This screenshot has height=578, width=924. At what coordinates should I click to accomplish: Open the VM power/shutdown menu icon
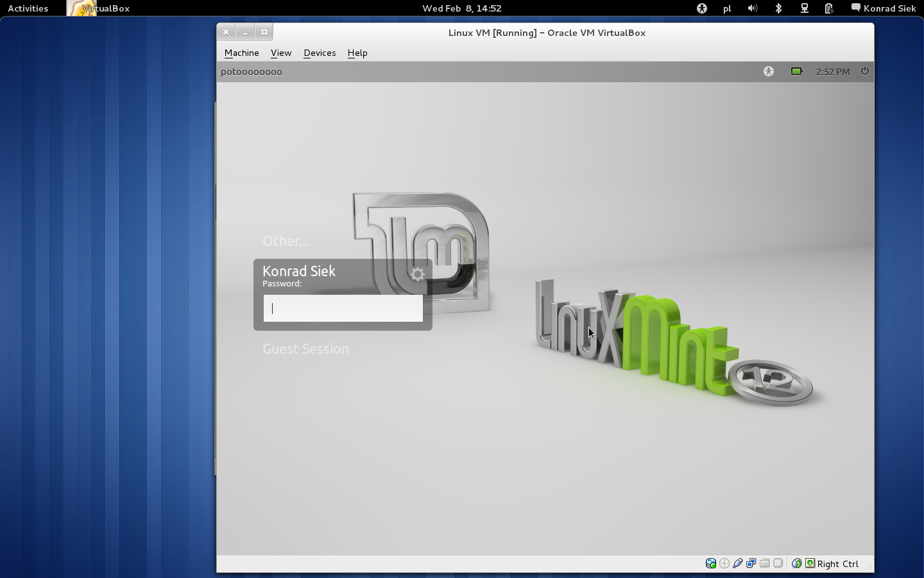(x=865, y=71)
